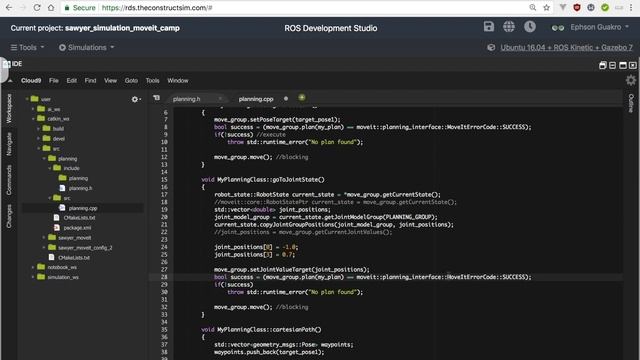The image size is (640, 360).
Task: Click the browser address bar URL
Action: (x=157, y=8)
